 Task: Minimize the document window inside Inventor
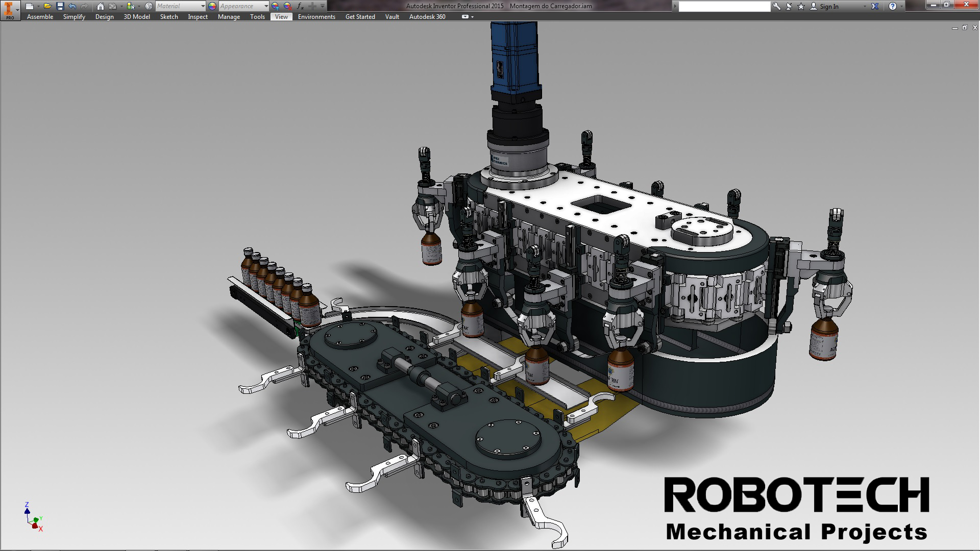pyautogui.click(x=954, y=28)
